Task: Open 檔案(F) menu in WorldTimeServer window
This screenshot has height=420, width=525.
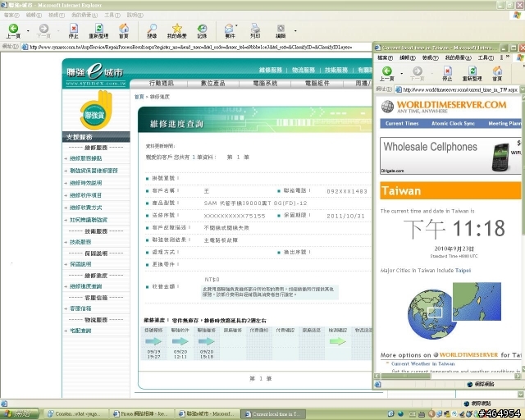Action: (385, 57)
